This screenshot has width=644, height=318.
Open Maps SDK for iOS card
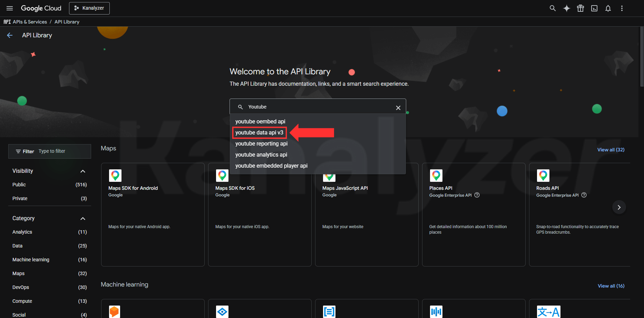point(260,215)
